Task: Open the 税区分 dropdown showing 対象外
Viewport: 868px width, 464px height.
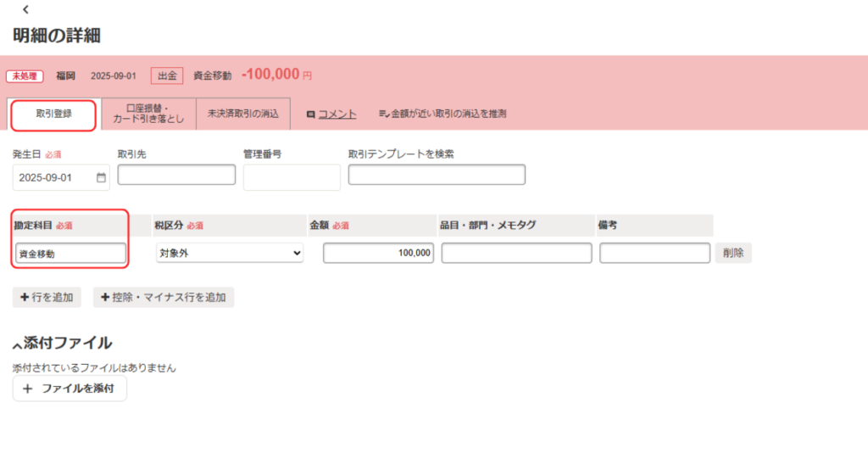Action: (x=230, y=253)
